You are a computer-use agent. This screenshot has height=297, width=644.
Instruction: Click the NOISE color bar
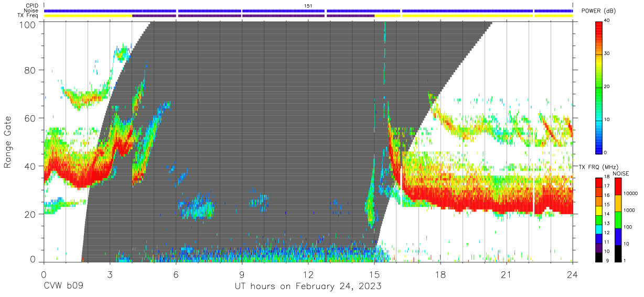[x=618, y=219]
